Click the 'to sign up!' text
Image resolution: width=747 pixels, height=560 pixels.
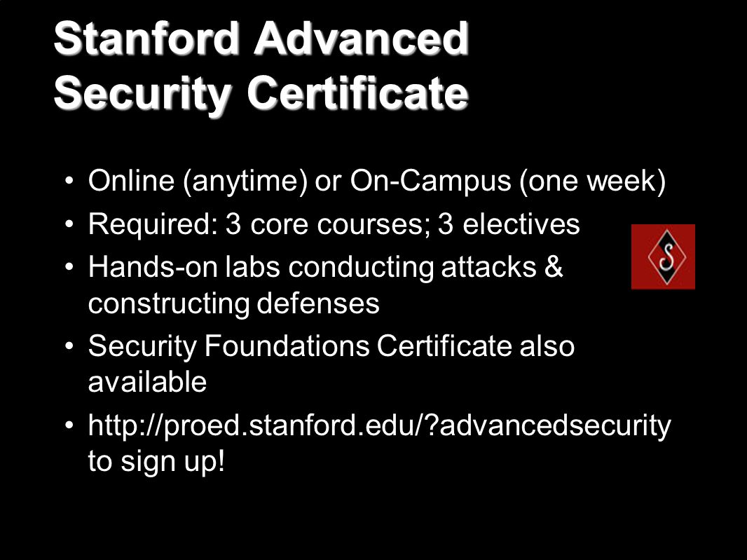tap(156, 462)
